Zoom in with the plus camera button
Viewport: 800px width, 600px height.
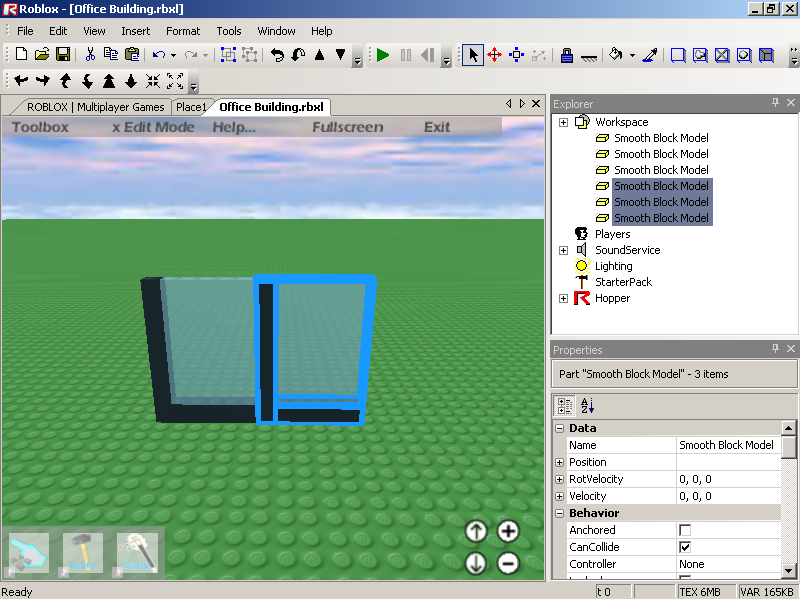508,532
